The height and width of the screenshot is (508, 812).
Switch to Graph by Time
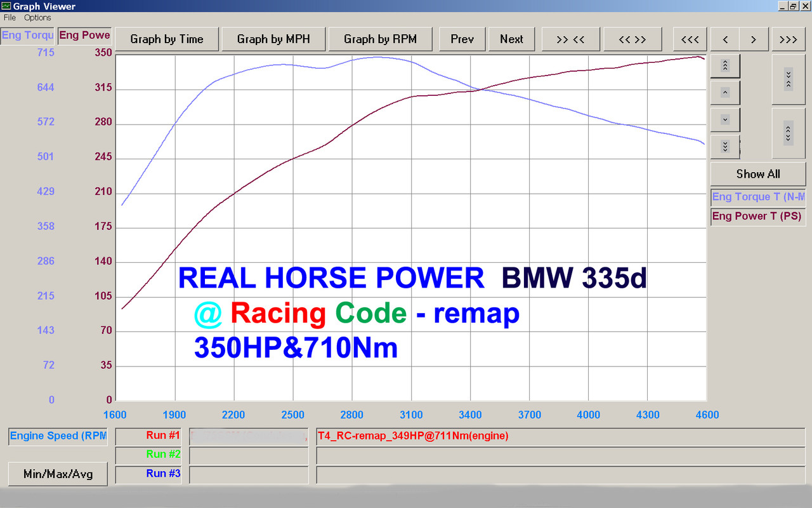coord(167,39)
